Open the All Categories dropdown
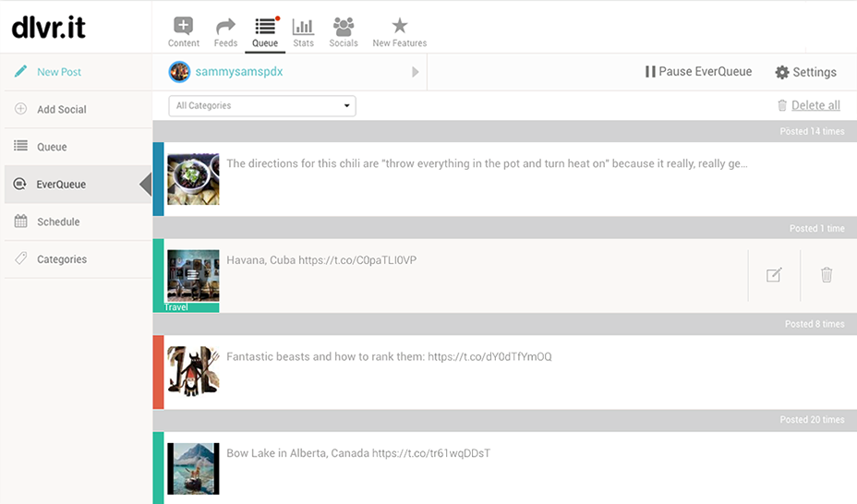 pos(262,106)
